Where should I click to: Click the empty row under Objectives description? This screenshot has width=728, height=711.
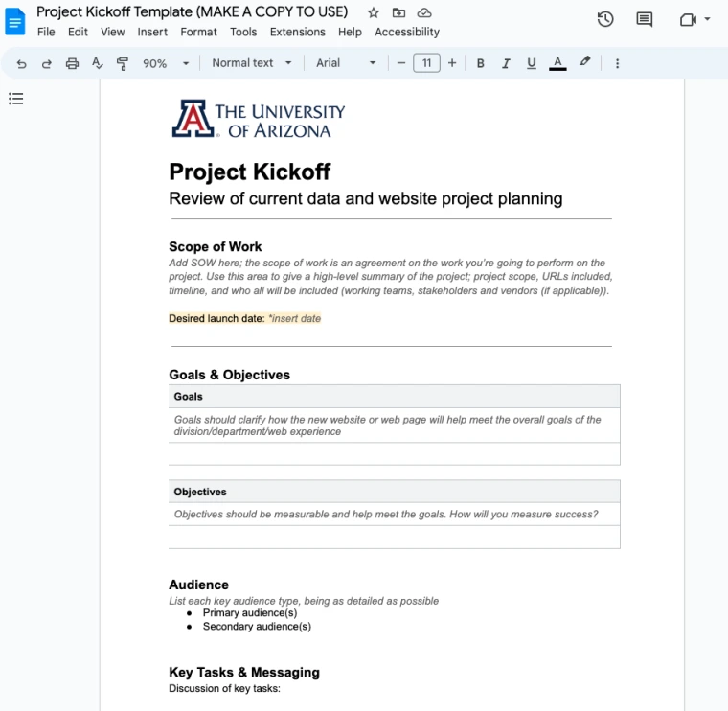click(395, 537)
